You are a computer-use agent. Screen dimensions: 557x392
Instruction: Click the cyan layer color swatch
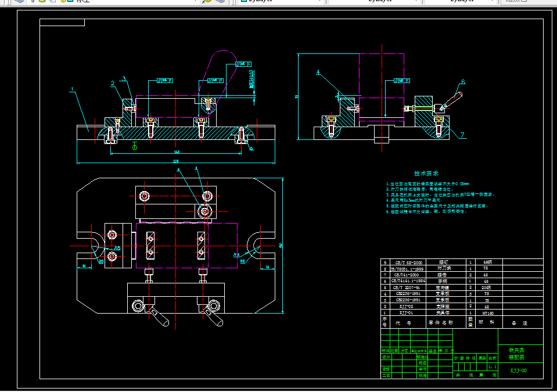pos(69,1)
